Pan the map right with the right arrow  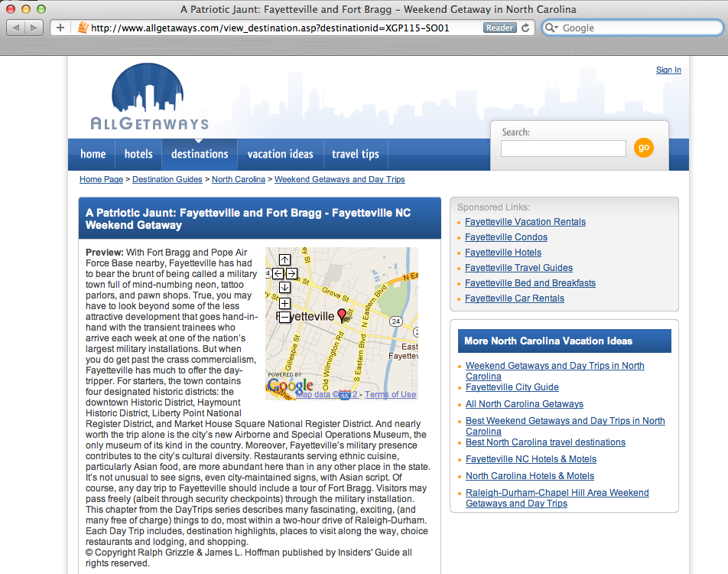click(x=291, y=274)
